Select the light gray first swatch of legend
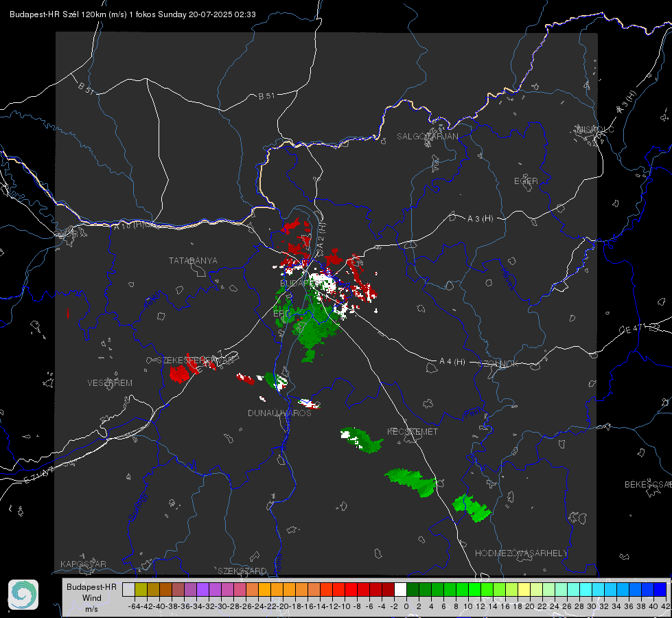Viewport: 672px width, 618px height. (x=128, y=589)
